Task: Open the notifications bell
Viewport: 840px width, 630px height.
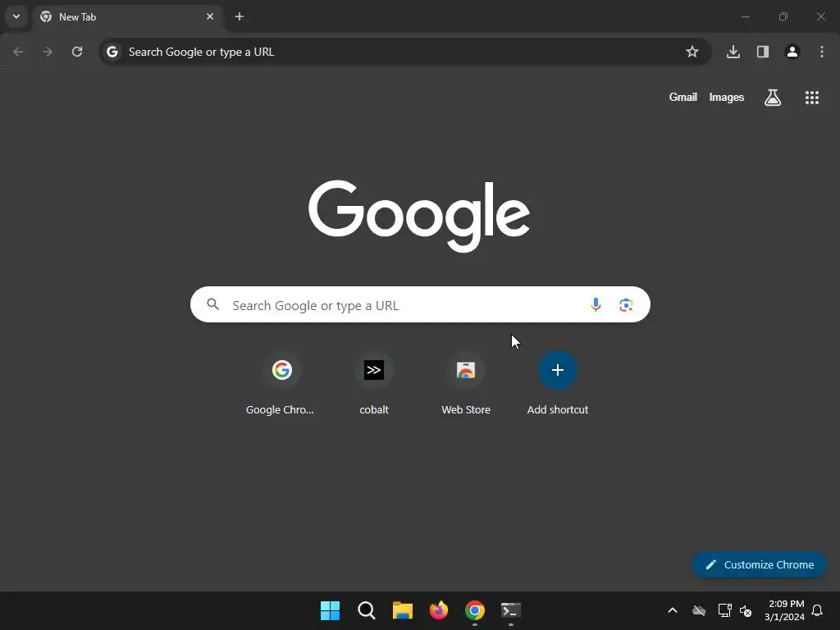Action: click(818, 610)
